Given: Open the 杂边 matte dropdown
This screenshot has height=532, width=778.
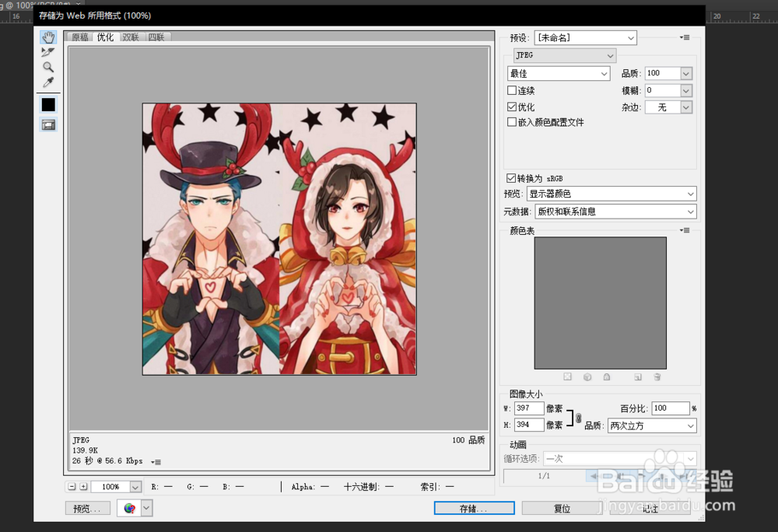Looking at the screenshot, I should (x=668, y=107).
